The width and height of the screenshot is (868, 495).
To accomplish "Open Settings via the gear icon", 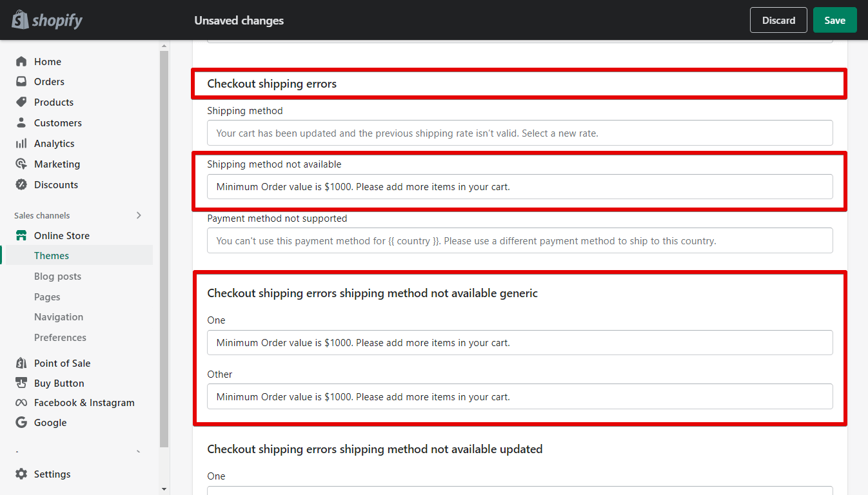I will click(x=22, y=474).
